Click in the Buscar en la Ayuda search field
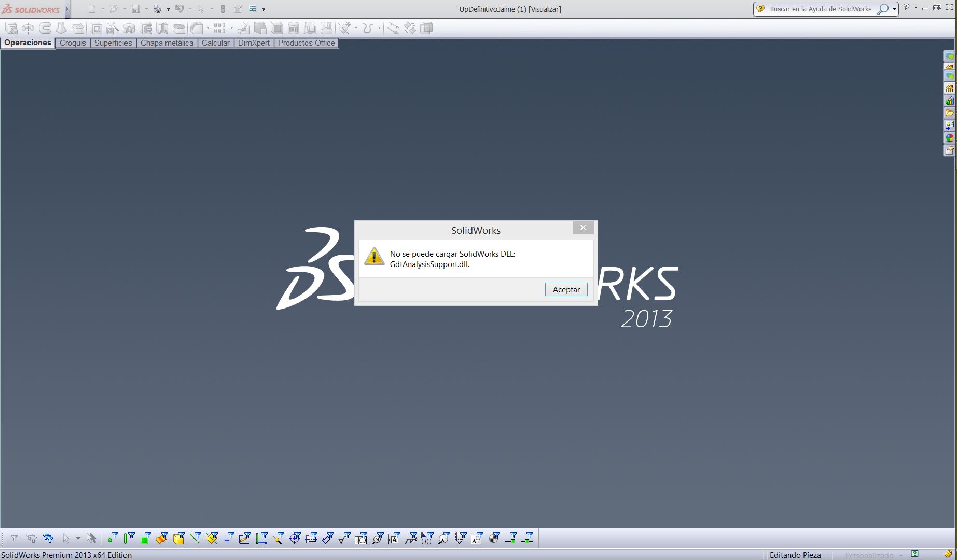This screenshot has height=560, width=957. 821,9
